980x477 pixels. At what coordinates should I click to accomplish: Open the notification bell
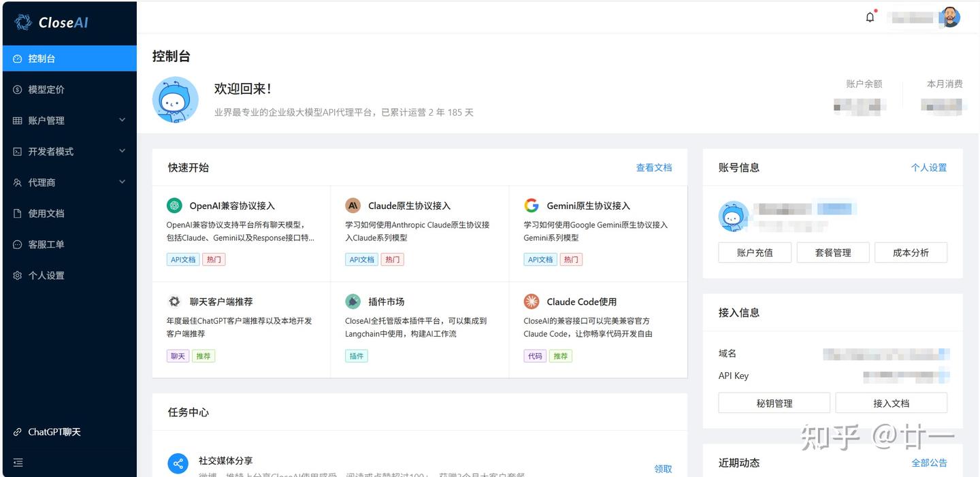[870, 16]
